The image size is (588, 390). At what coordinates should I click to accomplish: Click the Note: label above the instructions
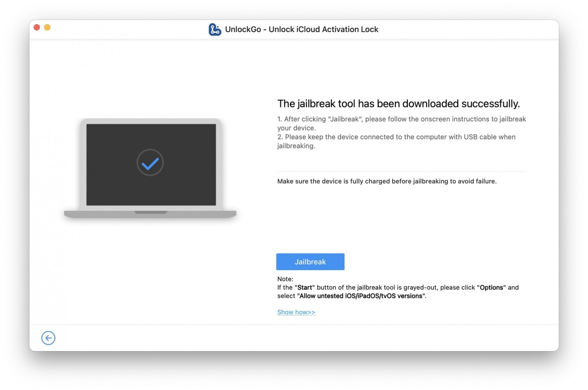coord(285,279)
